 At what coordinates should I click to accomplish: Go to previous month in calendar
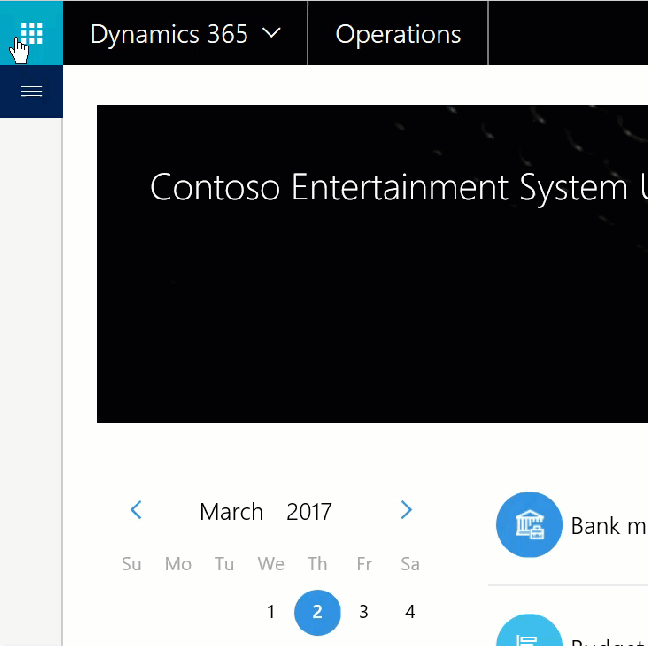coord(136,511)
